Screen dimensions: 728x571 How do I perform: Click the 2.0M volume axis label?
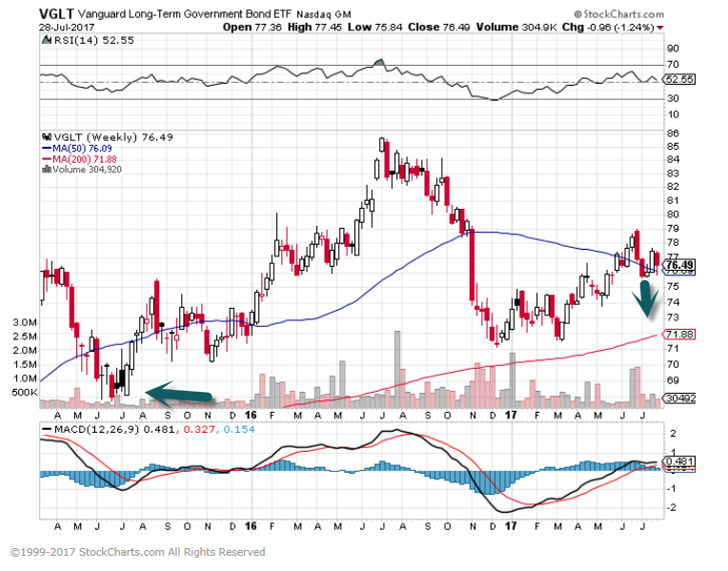coord(25,350)
